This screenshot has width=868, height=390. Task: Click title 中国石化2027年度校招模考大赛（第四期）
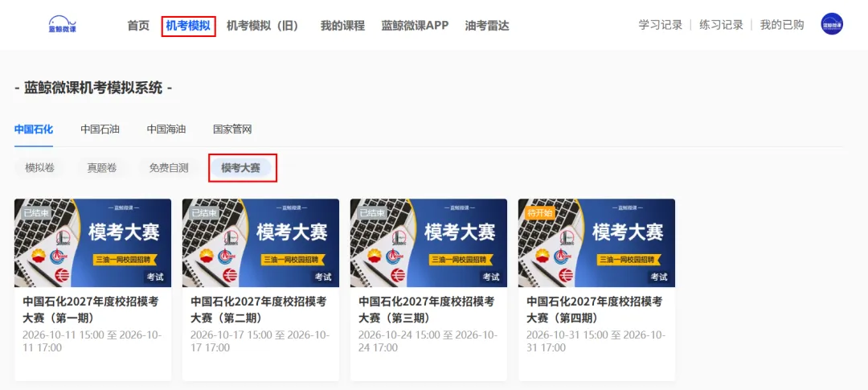click(595, 310)
